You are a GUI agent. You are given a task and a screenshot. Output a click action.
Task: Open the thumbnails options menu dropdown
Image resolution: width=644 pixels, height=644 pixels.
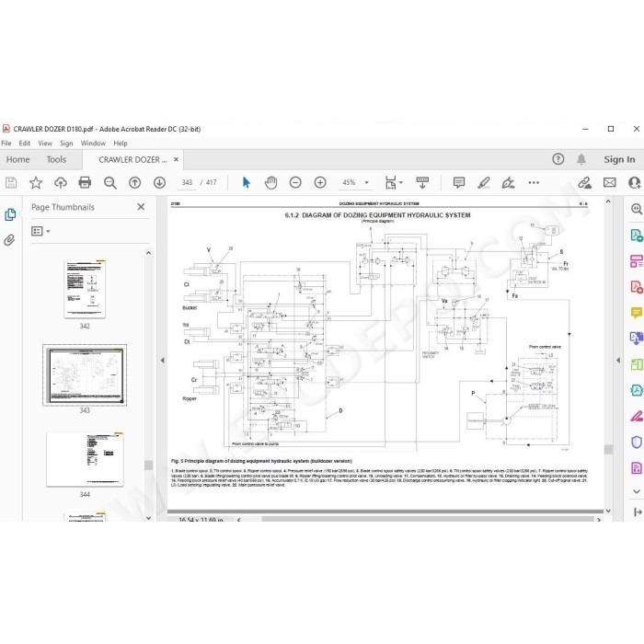coord(40,231)
